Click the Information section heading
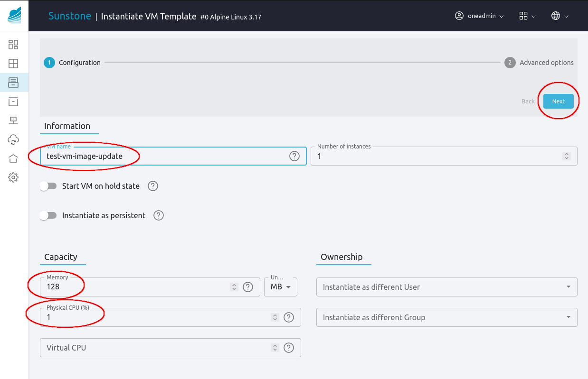Image resolution: width=588 pixels, height=379 pixels. click(67, 126)
